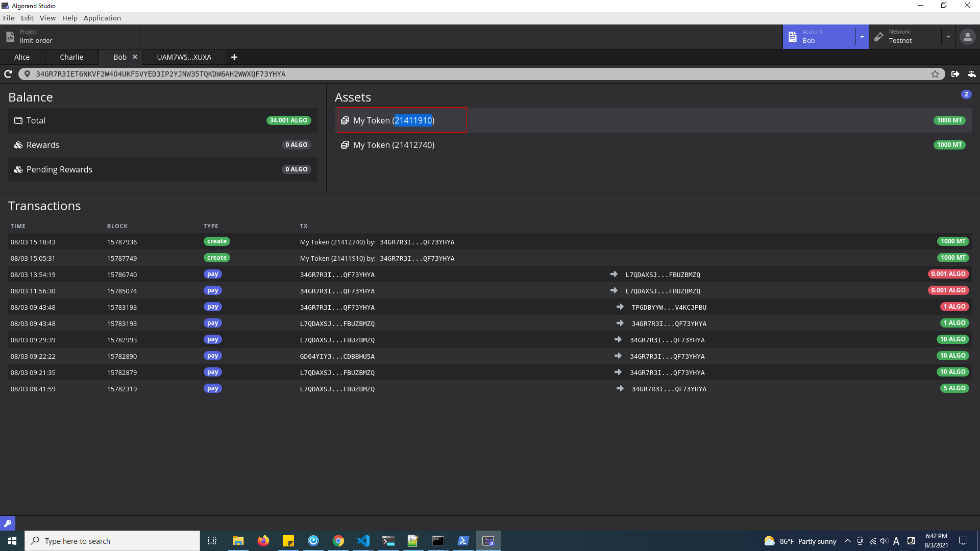Open PowerShell from the taskbar
The width and height of the screenshot is (980, 551).
pyautogui.click(x=463, y=541)
